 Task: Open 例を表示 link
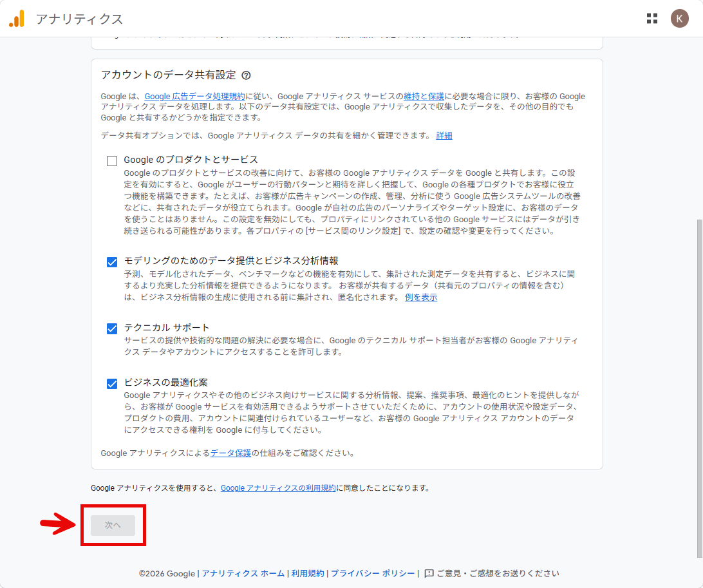coord(420,298)
